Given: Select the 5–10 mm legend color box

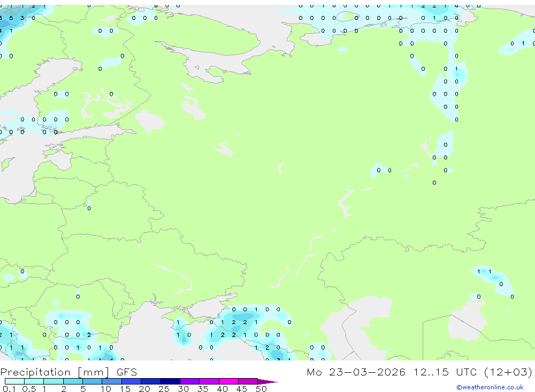Looking at the screenshot, I should click(x=93, y=381).
